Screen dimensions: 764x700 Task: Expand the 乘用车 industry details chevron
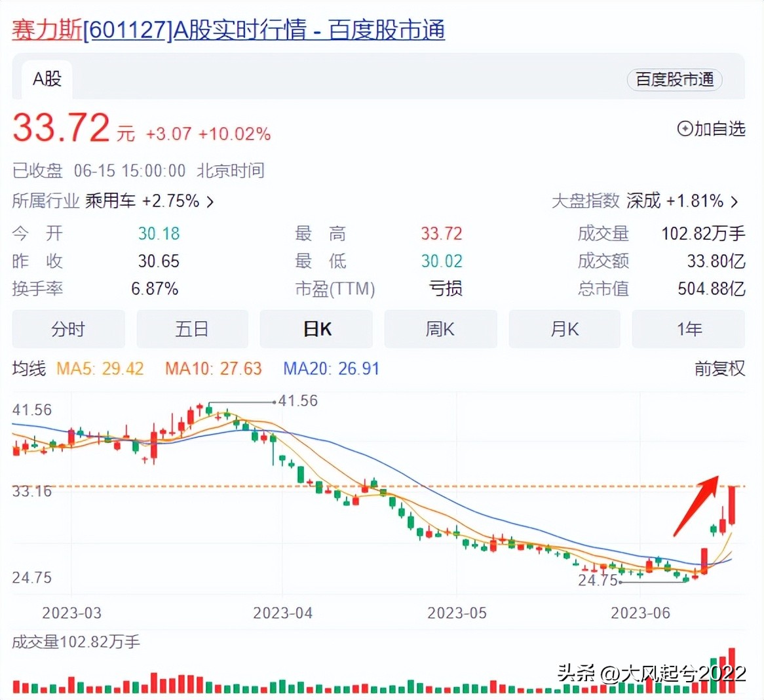coord(210,202)
